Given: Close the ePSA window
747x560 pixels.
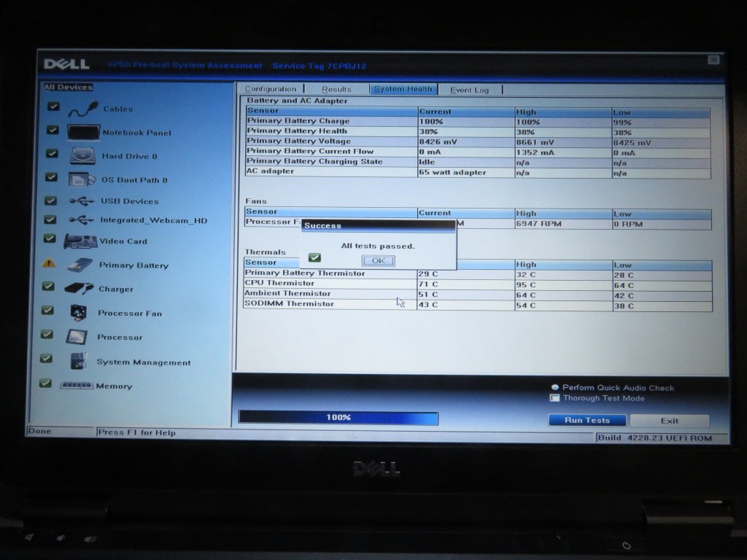Looking at the screenshot, I should [x=713, y=60].
